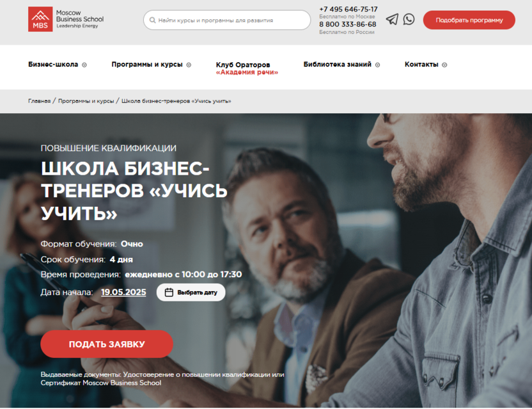Viewport: 532px width, 409px height.
Task: Click the Подобрать программу button
Action: click(469, 20)
